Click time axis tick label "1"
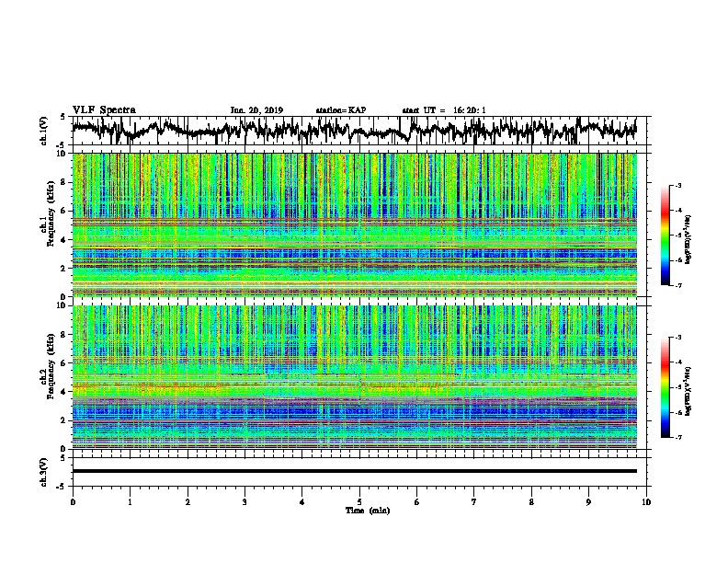Image resolution: width=728 pixels, height=563 pixels. coord(130,501)
